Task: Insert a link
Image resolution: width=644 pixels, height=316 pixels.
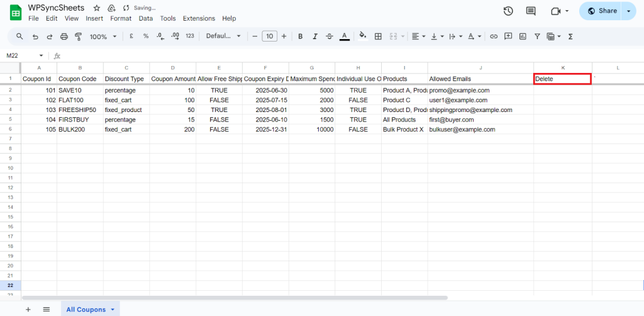Action: (494, 37)
